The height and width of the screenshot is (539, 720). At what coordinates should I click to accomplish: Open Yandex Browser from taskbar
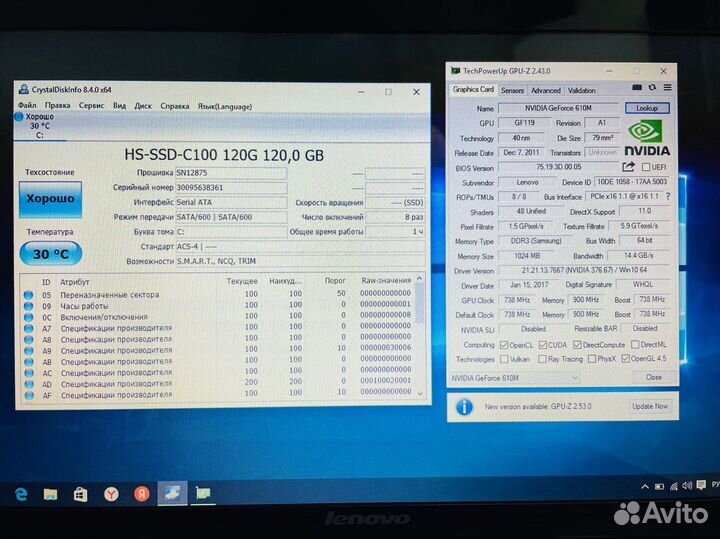pyautogui.click(x=111, y=494)
